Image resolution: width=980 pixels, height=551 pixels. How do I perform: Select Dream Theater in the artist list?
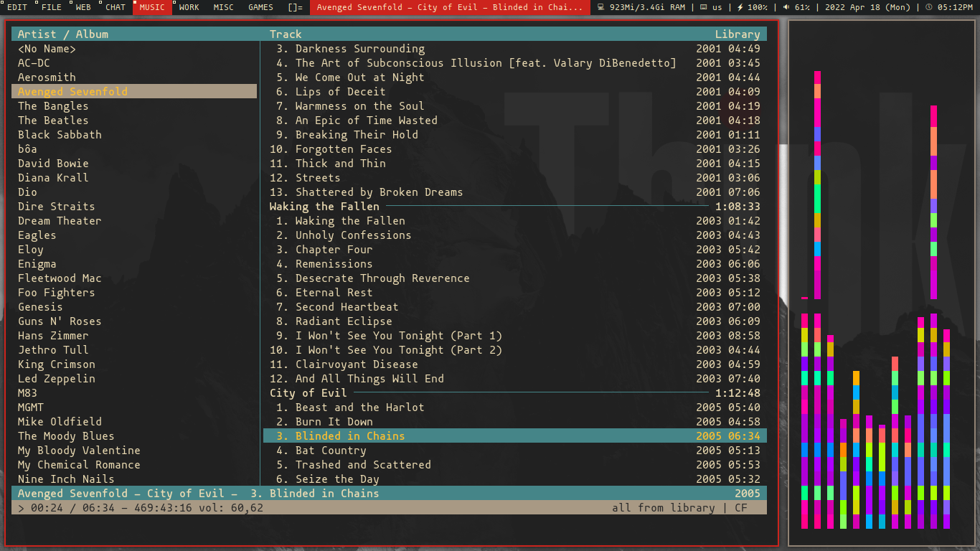point(134,221)
